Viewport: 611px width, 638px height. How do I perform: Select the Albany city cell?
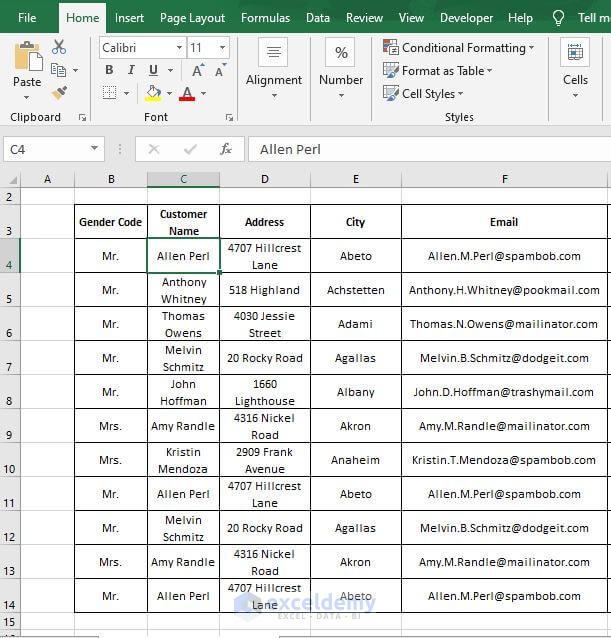click(356, 392)
